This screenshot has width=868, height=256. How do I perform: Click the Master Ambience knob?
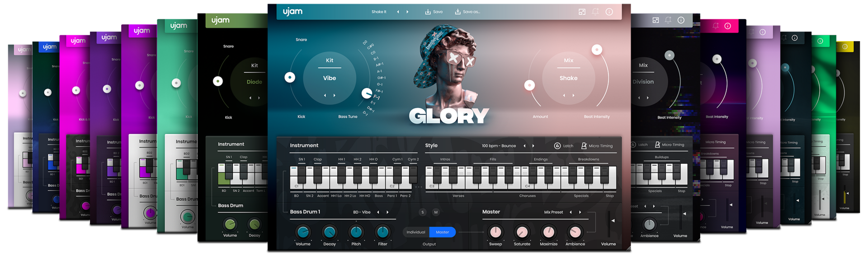tap(575, 232)
